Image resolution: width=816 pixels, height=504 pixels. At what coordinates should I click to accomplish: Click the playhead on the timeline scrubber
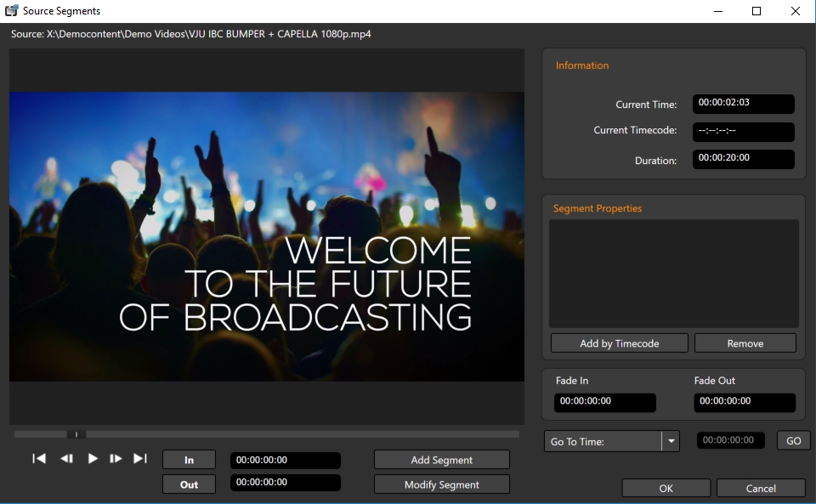[x=76, y=434]
